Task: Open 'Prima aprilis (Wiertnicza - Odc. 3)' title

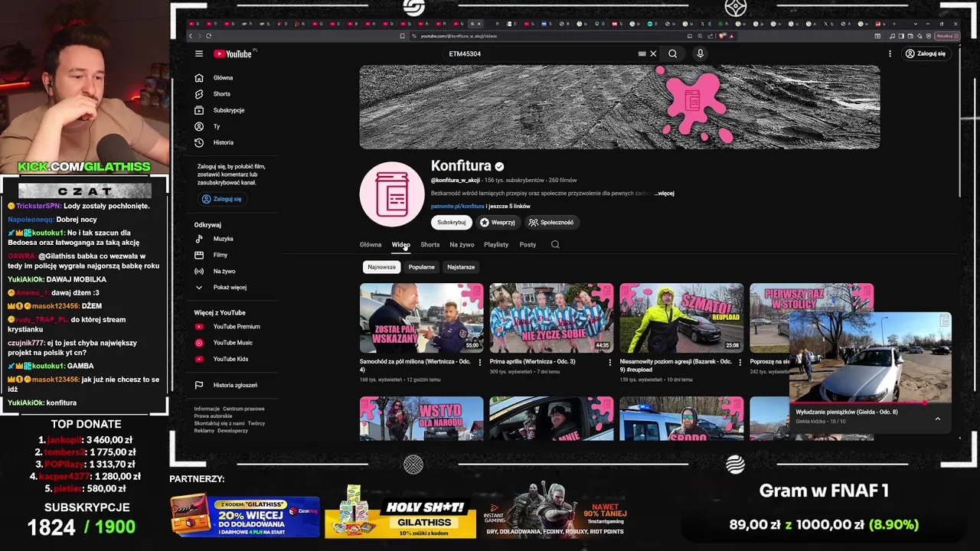Action: point(533,361)
